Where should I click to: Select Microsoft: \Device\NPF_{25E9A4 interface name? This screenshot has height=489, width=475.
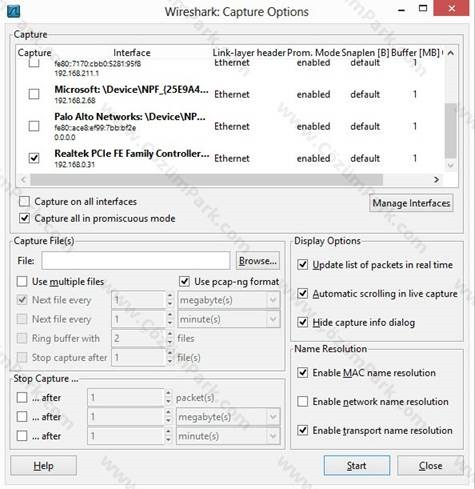tap(131, 89)
